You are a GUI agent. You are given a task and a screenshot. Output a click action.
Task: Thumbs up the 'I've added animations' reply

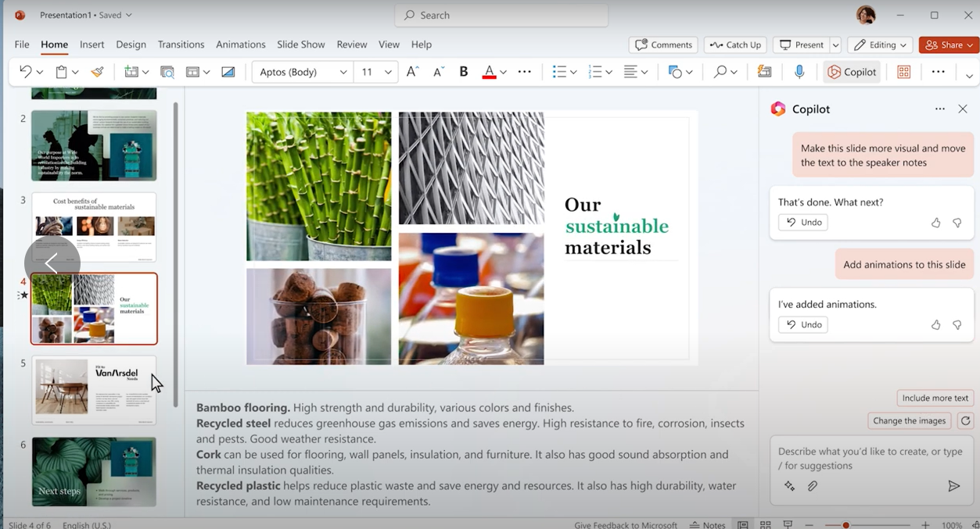[x=935, y=325]
